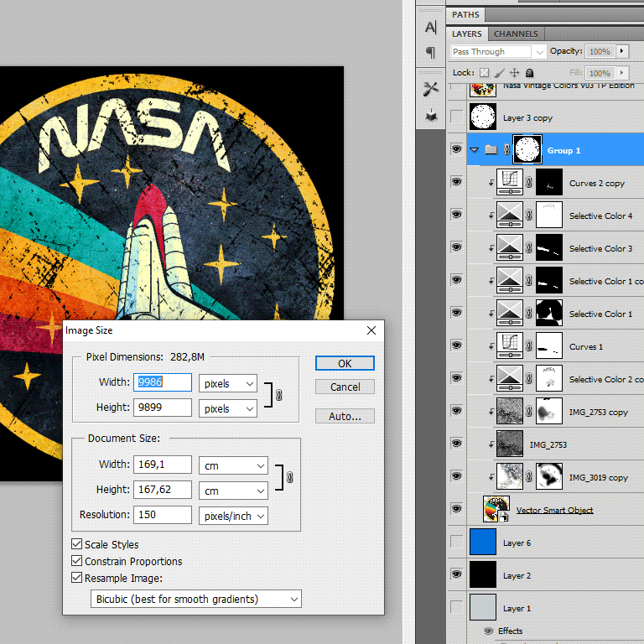Open resolution pixels/inch dropdown

coord(233,516)
